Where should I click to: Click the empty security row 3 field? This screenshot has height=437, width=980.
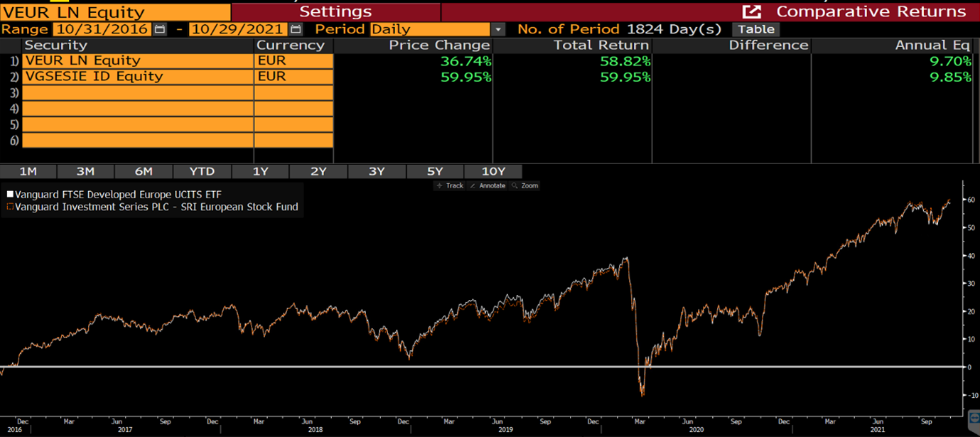pyautogui.click(x=138, y=92)
